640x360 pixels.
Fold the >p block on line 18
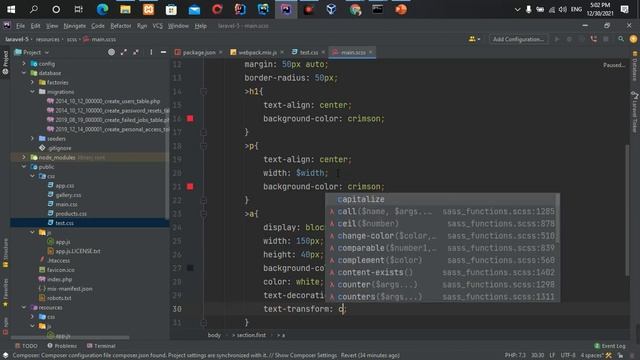point(203,146)
